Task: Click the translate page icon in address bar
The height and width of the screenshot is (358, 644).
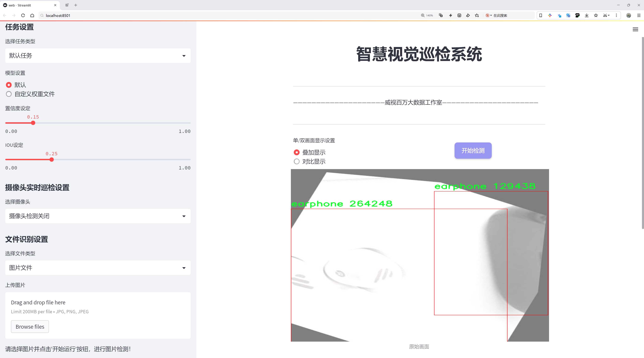Action: coord(441,16)
